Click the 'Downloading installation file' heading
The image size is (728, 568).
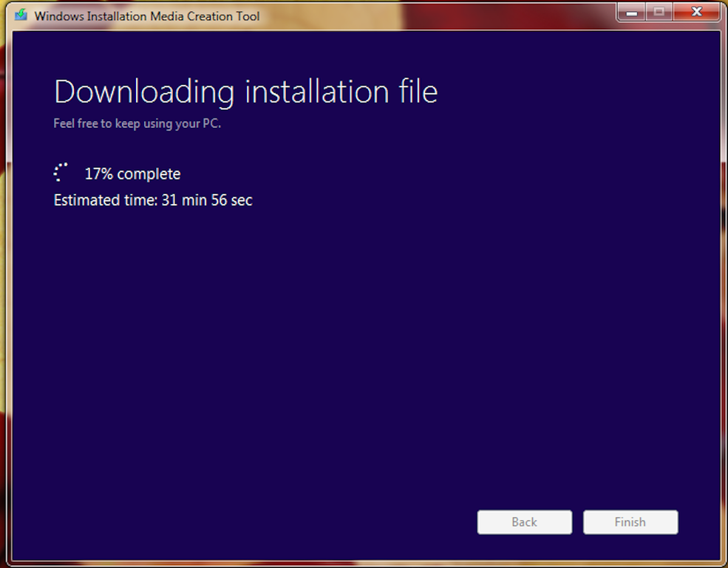[x=245, y=92]
